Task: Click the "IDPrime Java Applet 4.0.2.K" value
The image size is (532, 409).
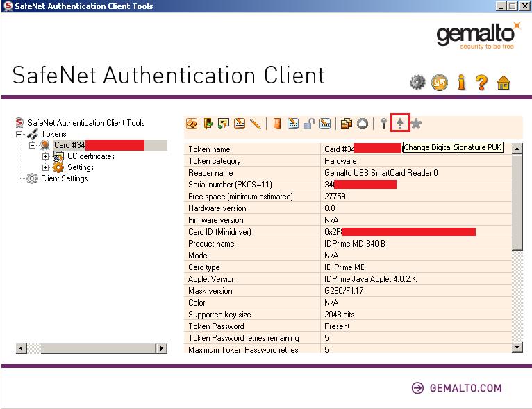Action: pyautogui.click(x=370, y=279)
